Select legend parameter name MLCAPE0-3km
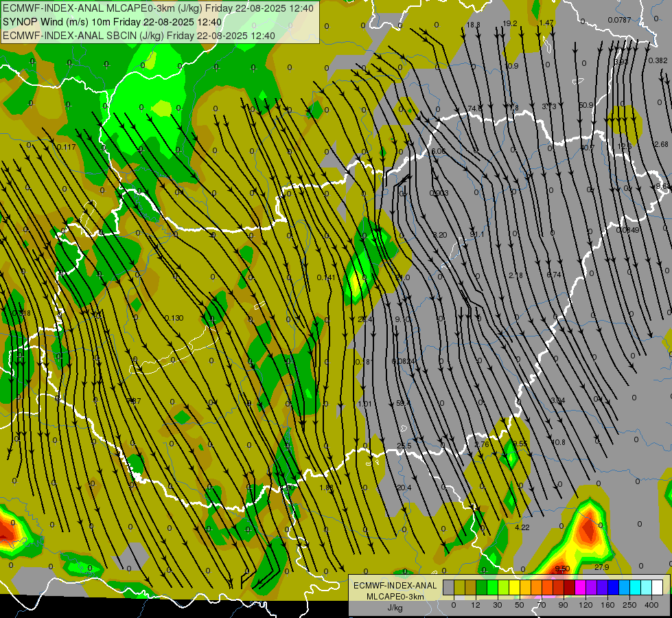 395,597
